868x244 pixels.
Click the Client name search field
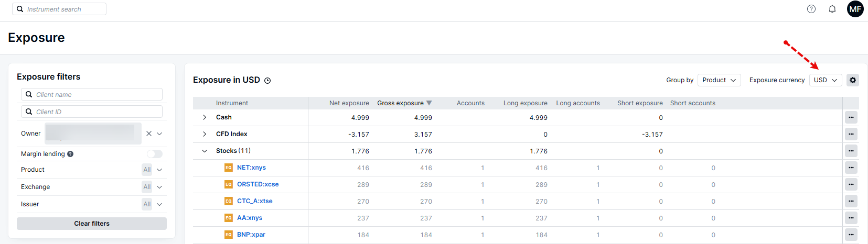click(x=92, y=94)
